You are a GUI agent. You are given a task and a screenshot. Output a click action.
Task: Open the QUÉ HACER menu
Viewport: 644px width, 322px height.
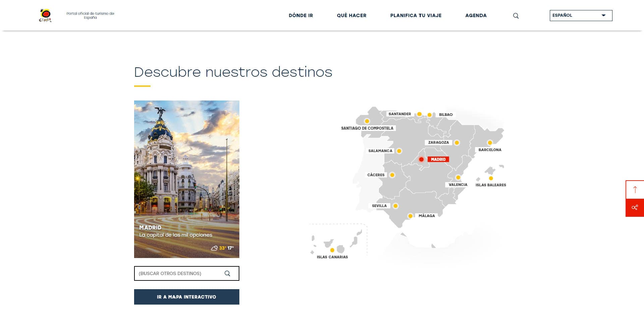[x=352, y=15]
